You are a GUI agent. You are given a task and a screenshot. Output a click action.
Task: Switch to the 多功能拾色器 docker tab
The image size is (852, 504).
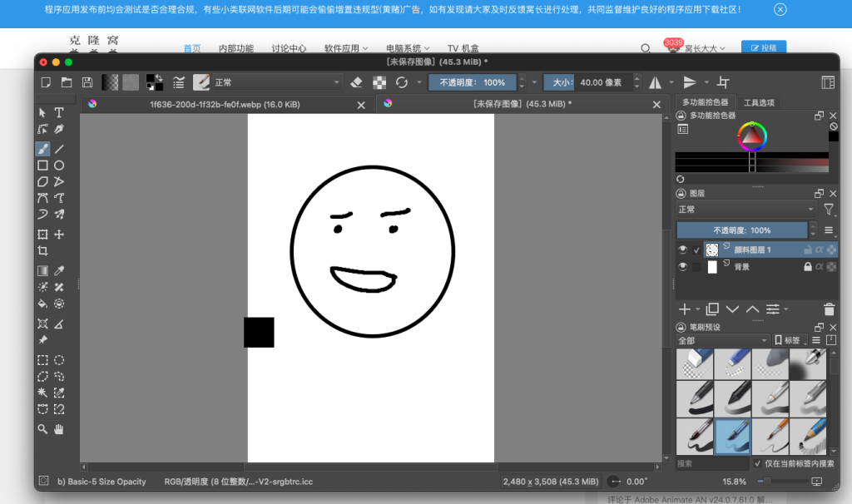pyautogui.click(x=706, y=102)
